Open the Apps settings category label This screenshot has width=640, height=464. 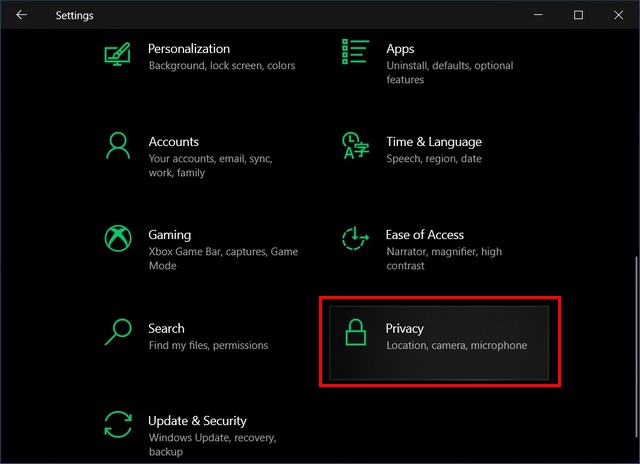click(x=400, y=49)
